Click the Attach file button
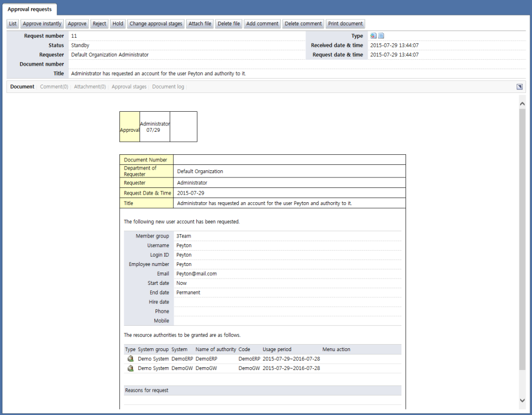532x415 pixels. tap(200, 24)
